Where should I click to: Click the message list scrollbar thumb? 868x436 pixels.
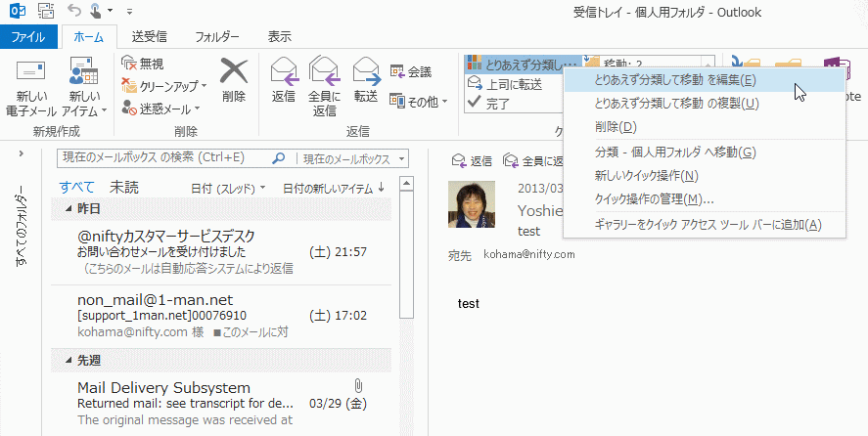click(x=406, y=255)
